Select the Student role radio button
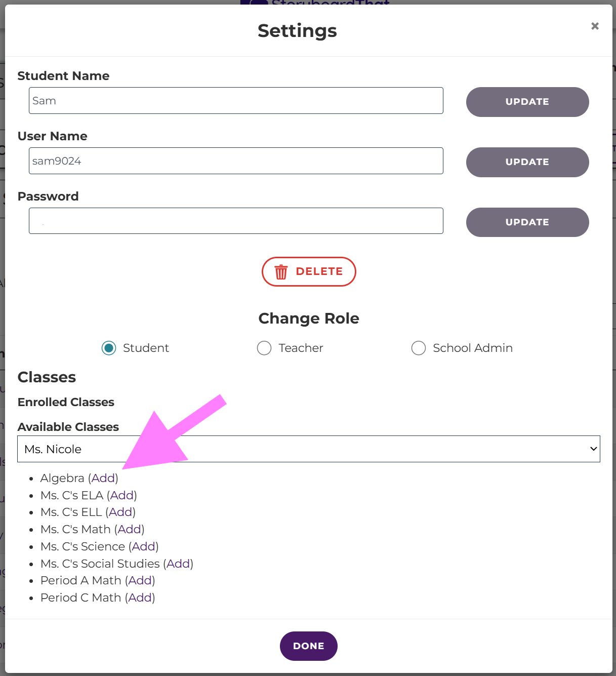 click(x=109, y=348)
